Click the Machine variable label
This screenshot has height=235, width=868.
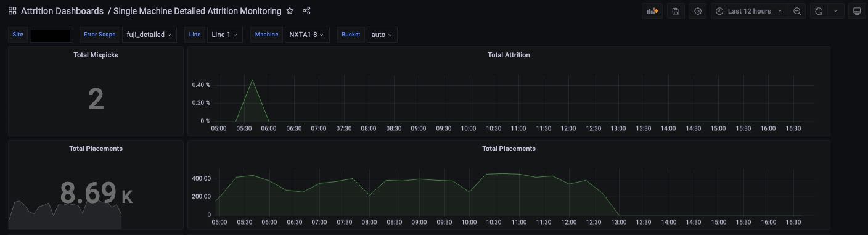pyautogui.click(x=267, y=35)
